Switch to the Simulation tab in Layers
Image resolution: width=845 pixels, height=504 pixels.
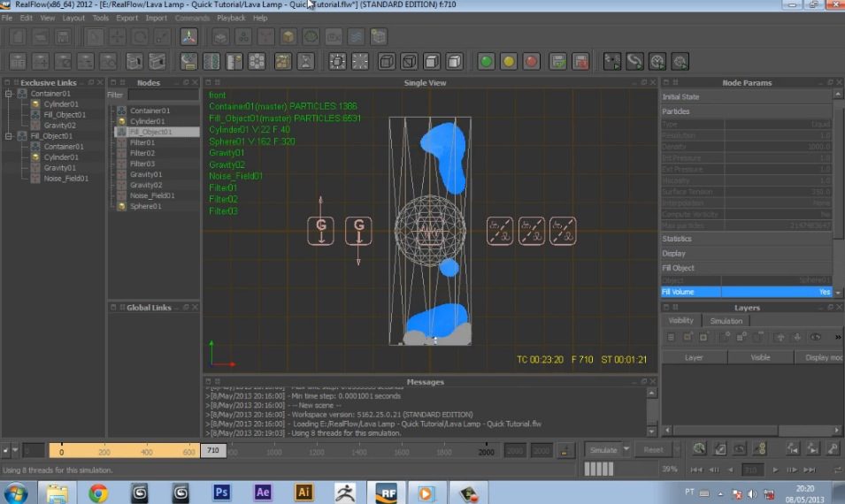[726, 321]
